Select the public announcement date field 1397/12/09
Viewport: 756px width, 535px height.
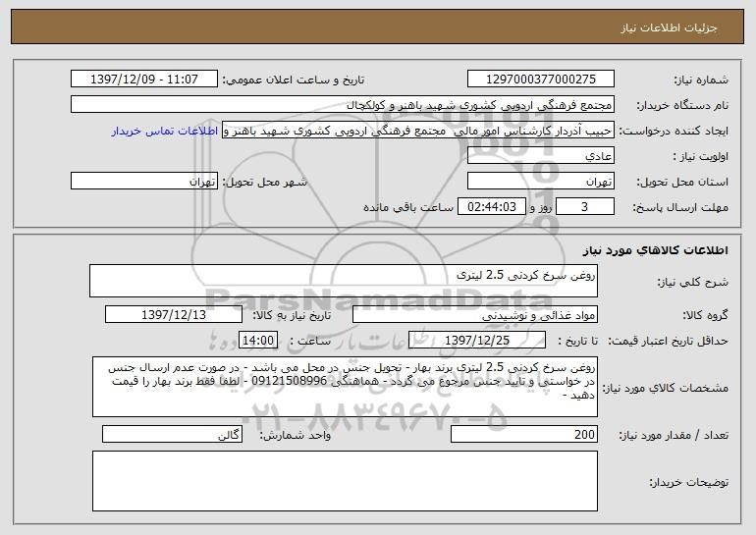[144, 80]
